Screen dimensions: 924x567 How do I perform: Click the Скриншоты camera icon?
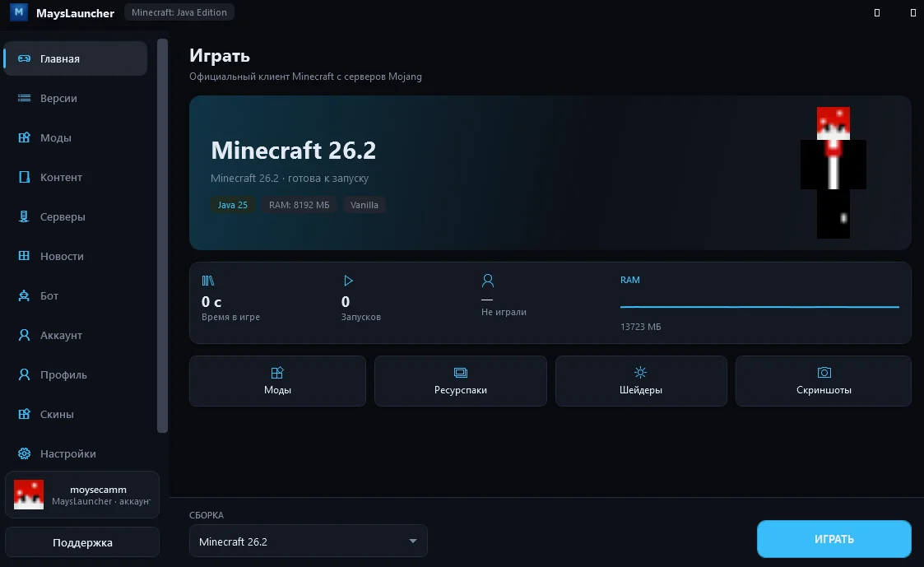824,373
